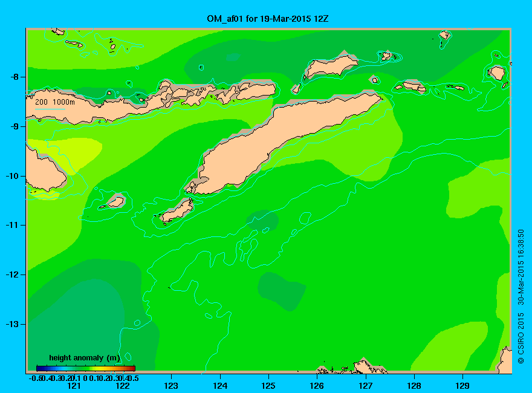This screenshot has width=532, height=393.
Task: Click the longitude axis label 121
Action: click(x=74, y=386)
